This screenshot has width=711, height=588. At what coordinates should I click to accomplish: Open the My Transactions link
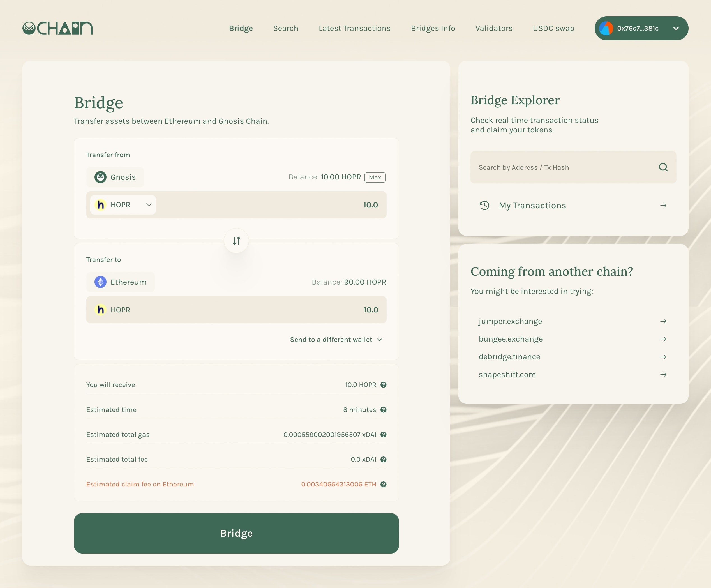(573, 206)
